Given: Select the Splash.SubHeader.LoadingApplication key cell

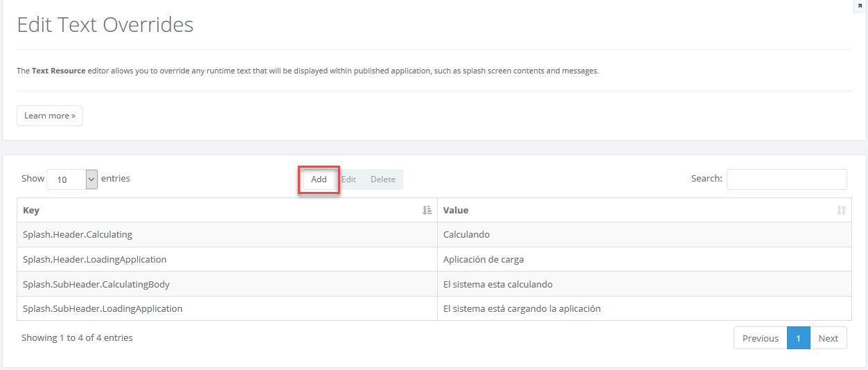Looking at the screenshot, I should pyautogui.click(x=103, y=309).
